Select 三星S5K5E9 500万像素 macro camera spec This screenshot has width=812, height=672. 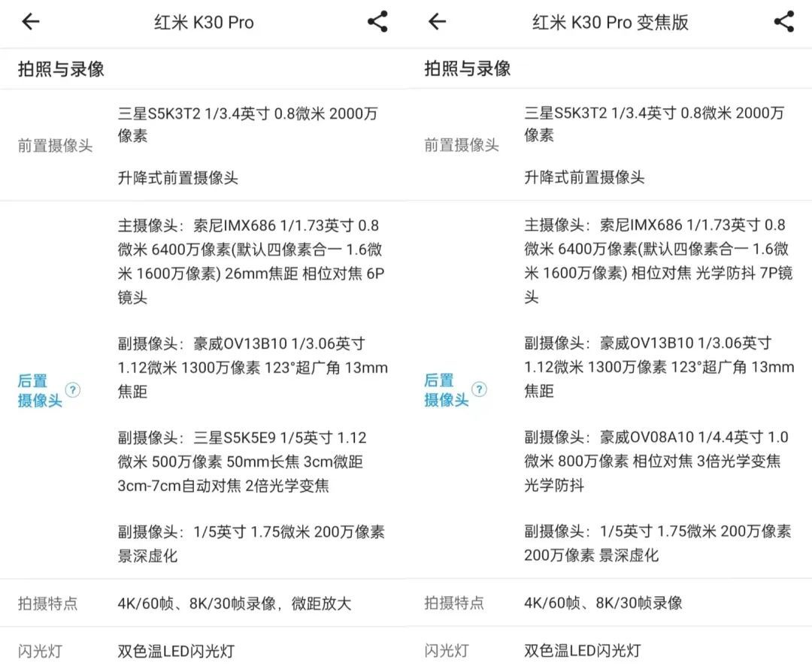point(242,462)
